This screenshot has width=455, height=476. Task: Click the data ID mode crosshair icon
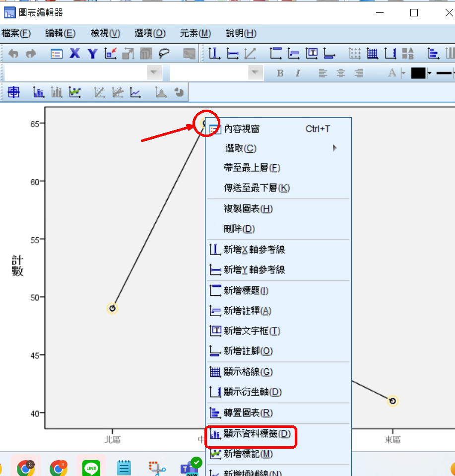[x=14, y=92]
